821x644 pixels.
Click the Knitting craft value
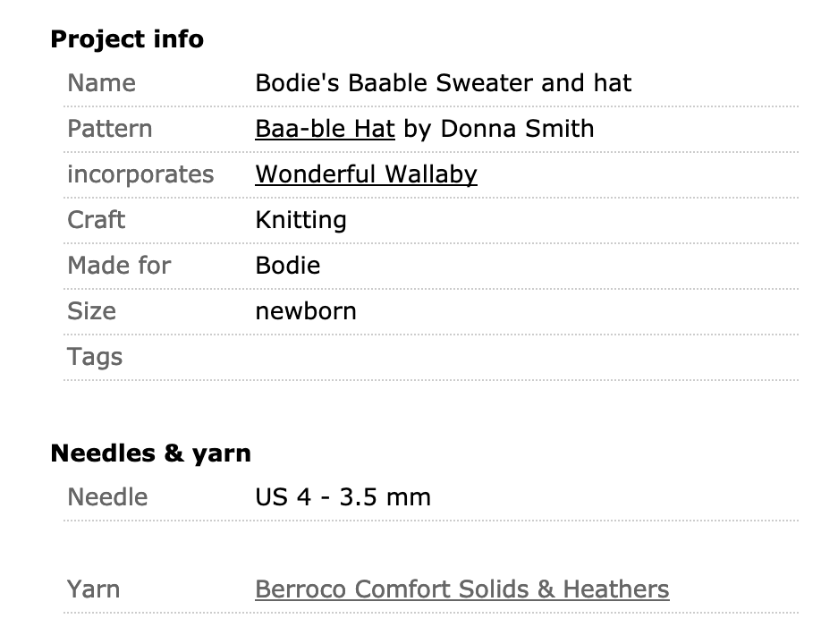pos(300,220)
